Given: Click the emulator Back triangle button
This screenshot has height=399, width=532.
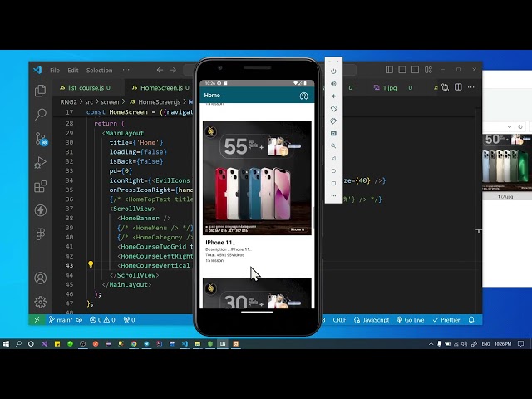Looking at the screenshot, I should [x=333, y=159].
